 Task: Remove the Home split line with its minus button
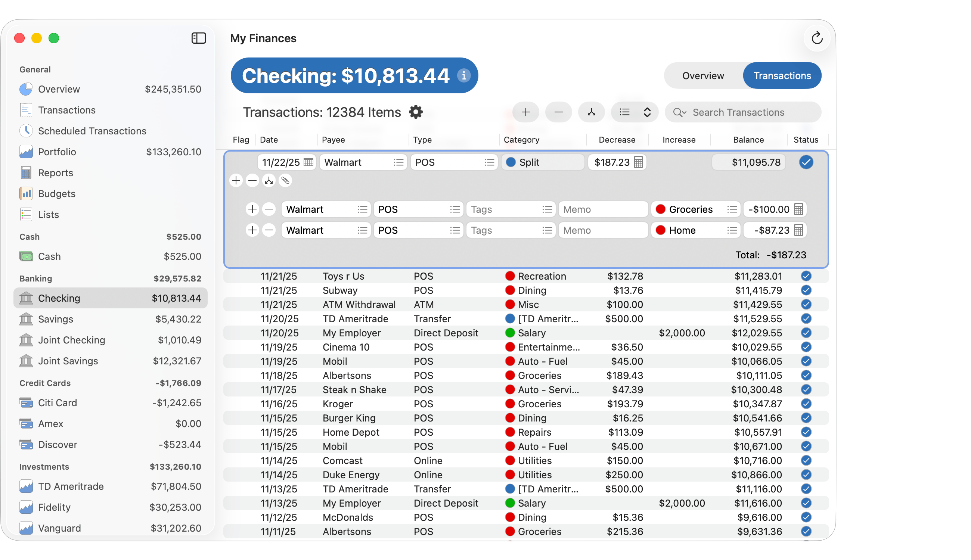[x=269, y=230]
